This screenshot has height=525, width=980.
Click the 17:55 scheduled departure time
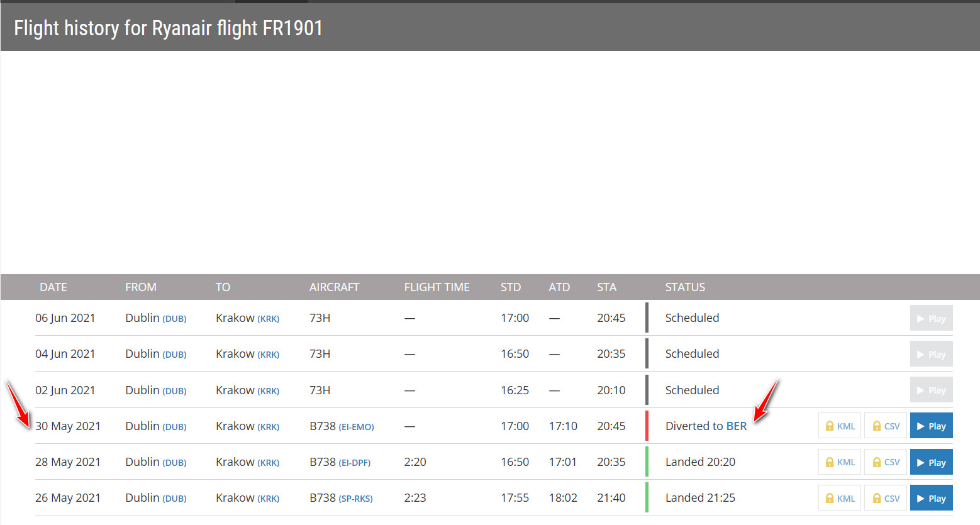pos(515,498)
